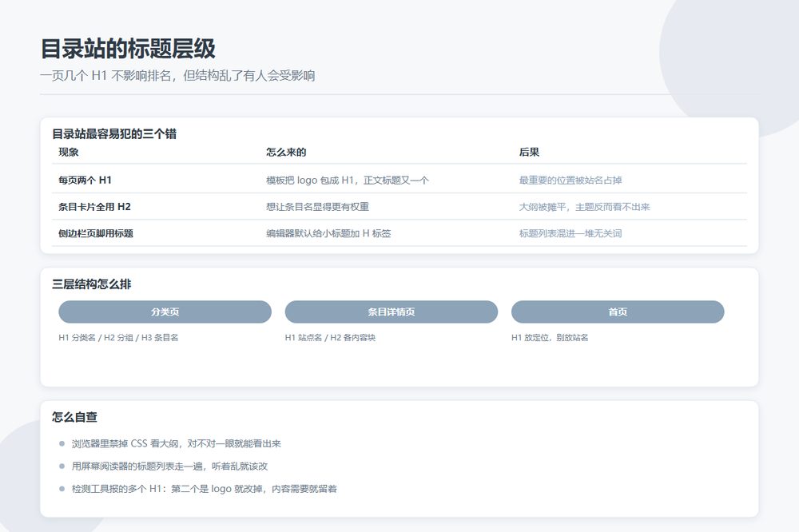Click cell 想让条目名显得更有权重
This screenshot has width=799, height=532.
pos(317,207)
